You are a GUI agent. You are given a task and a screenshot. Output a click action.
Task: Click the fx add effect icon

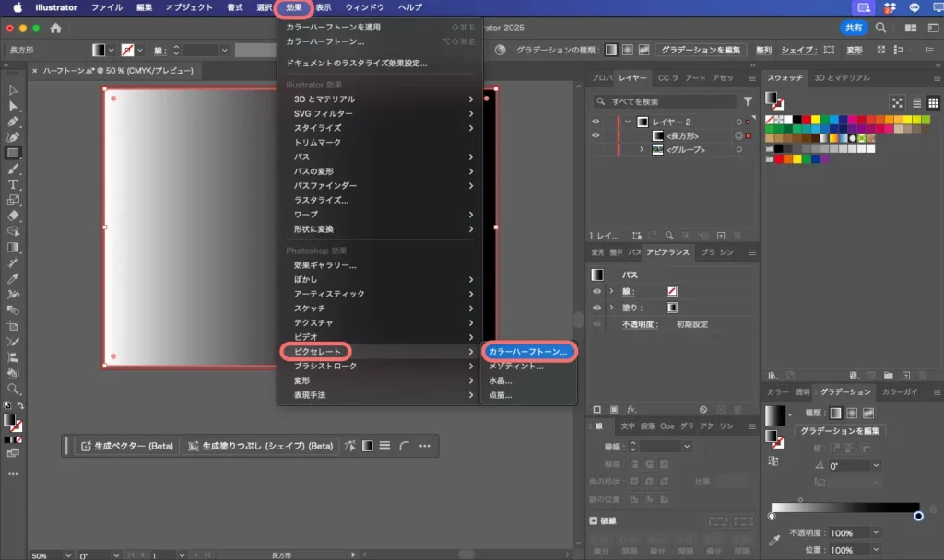(632, 409)
